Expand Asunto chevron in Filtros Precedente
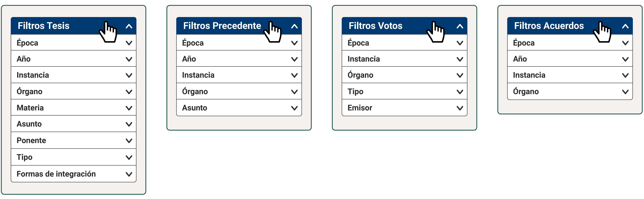 pyautogui.click(x=294, y=108)
